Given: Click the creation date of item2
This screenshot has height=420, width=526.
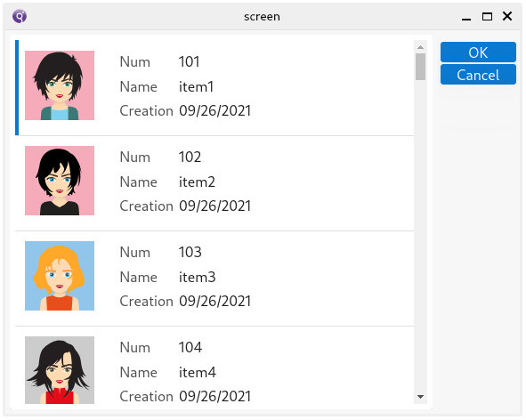Looking at the screenshot, I should coord(215,206).
